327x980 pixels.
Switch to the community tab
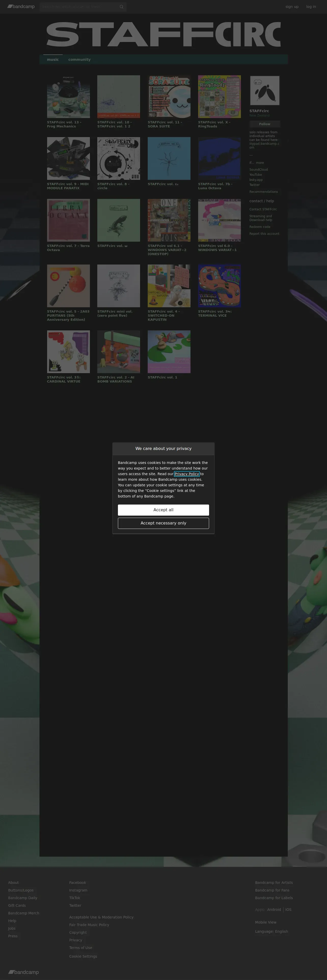79,59
